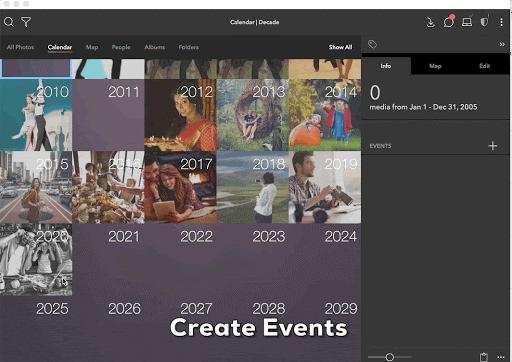512x362 pixels.
Task: Switch to the People tab
Action: click(x=121, y=47)
